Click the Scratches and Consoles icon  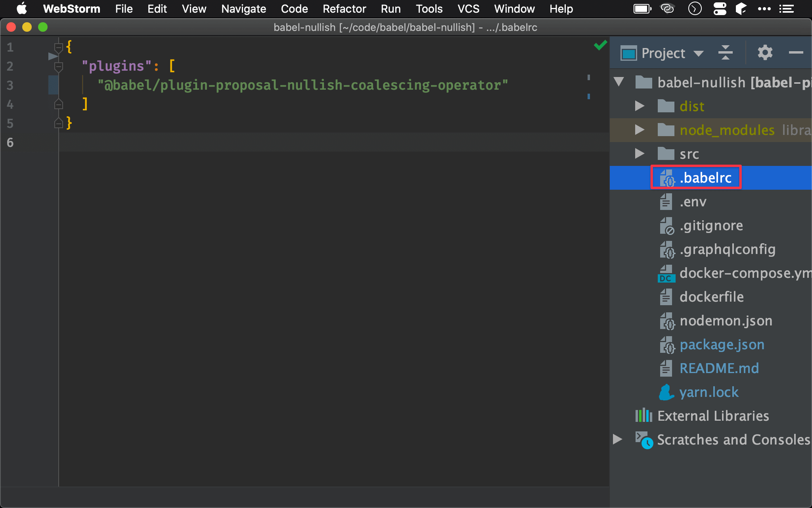tap(644, 440)
